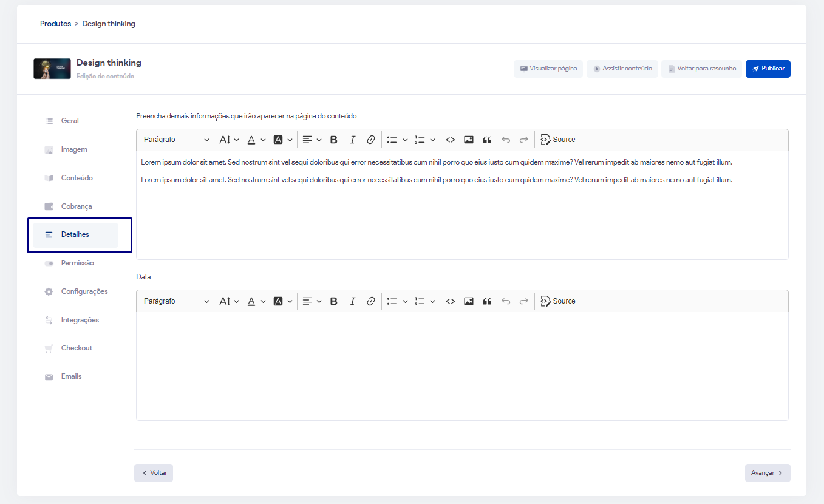Insert a link in the first editor
The width and height of the screenshot is (824, 504).
tap(370, 140)
